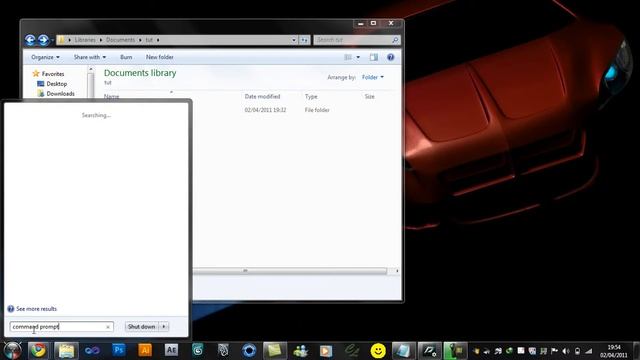Click the Action Center flag tray icon
The width and height of the screenshot is (640, 360).
click(554, 351)
